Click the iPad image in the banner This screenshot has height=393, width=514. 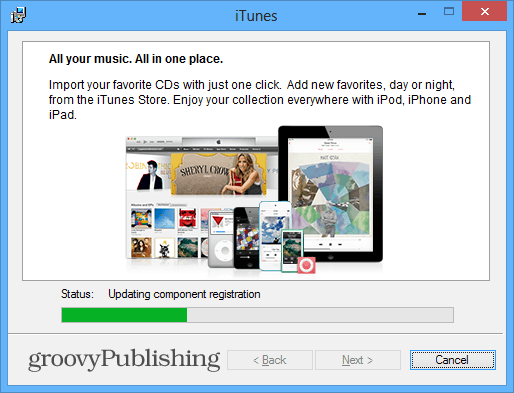click(x=331, y=194)
